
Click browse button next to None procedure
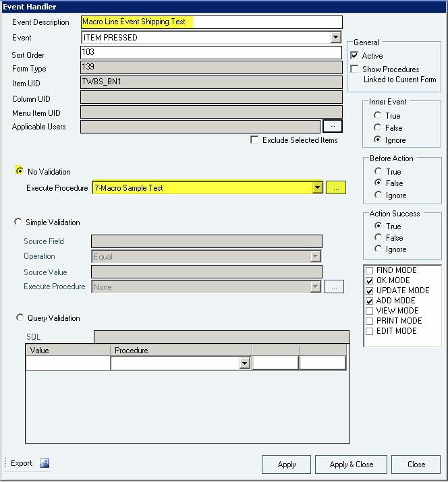tap(334, 287)
